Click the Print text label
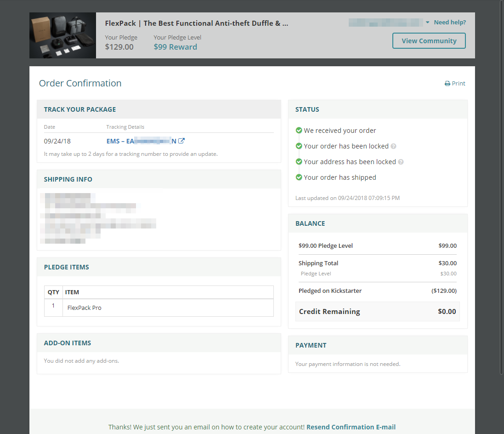 point(459,84)
